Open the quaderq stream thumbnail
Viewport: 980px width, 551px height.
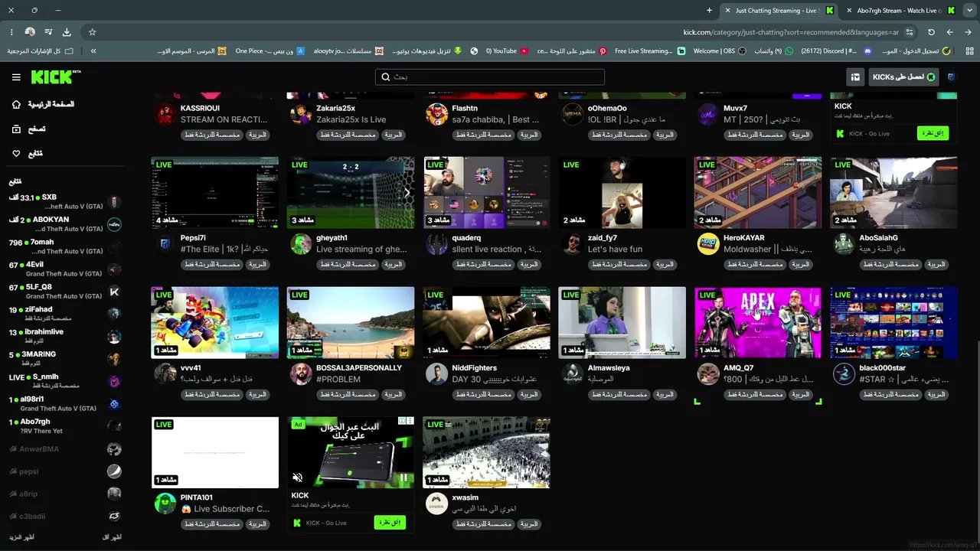(486, 193)
